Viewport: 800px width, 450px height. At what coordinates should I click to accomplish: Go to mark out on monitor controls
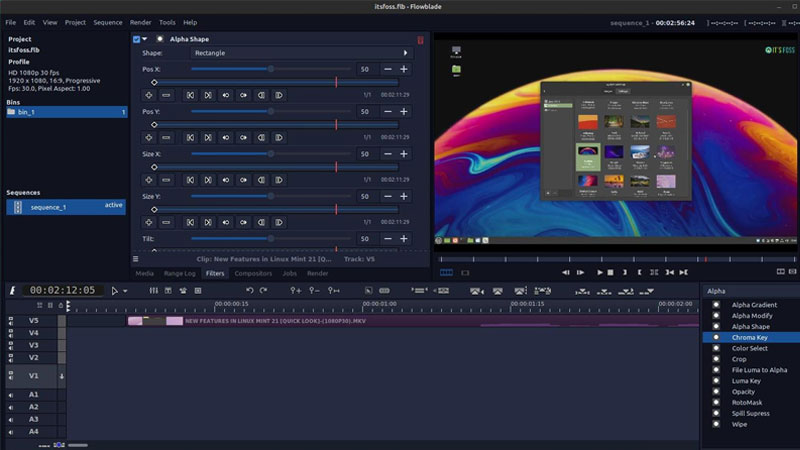pos(684,272)
